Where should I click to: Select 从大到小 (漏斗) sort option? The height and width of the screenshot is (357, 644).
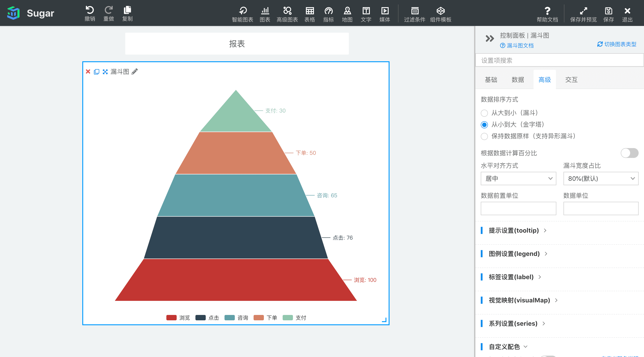(x=484, y=113)
